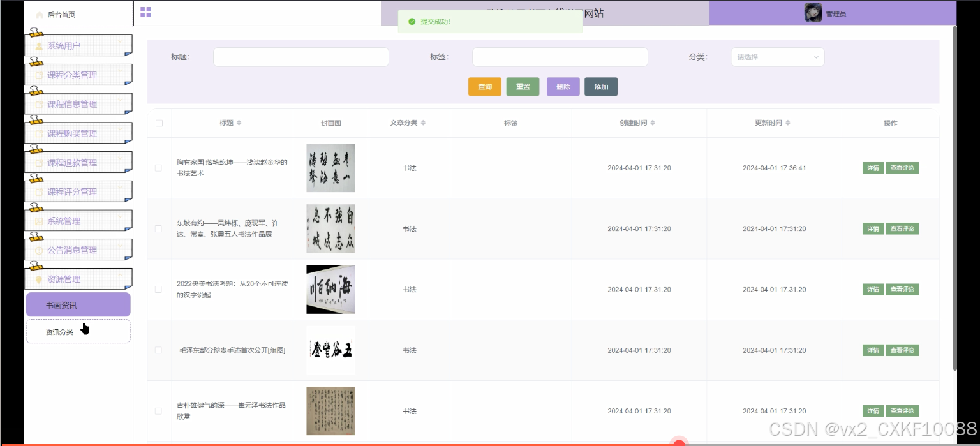Click the 封面图 column header
This screenshot has height=446, width=980.
[x=331, y=123]
